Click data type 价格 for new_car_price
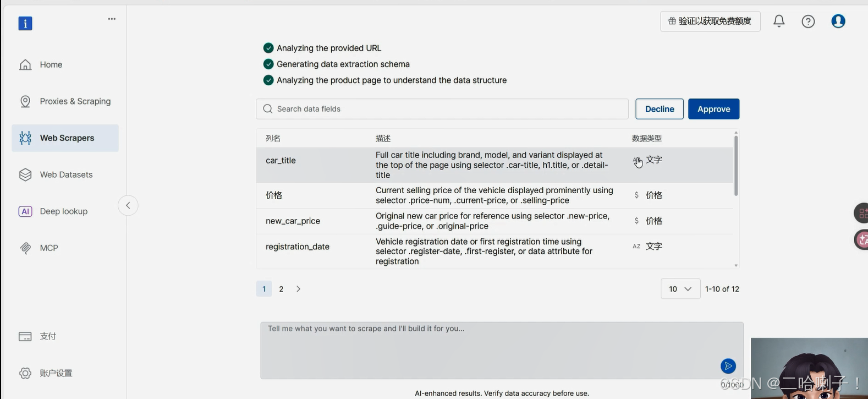 [x=653, y=221]
